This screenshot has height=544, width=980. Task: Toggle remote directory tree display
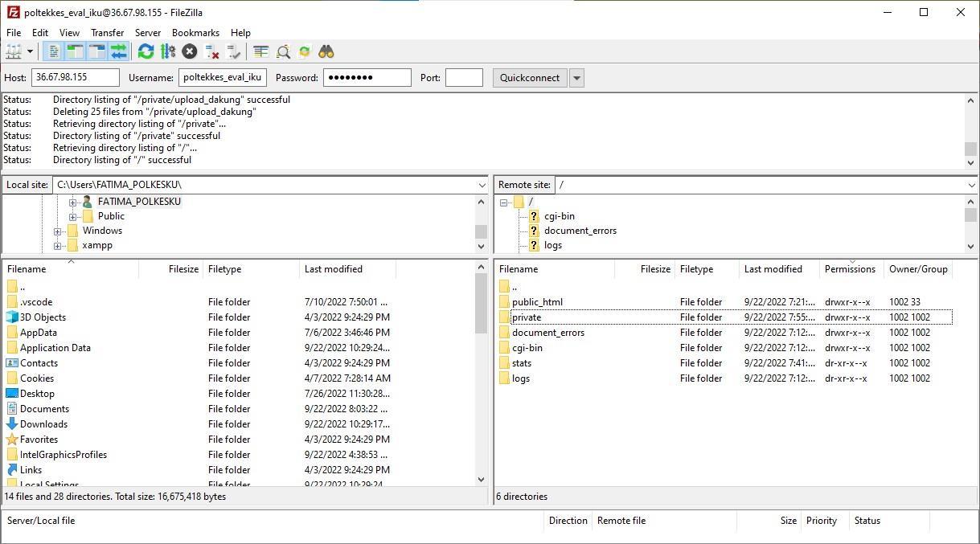[96, 51]
